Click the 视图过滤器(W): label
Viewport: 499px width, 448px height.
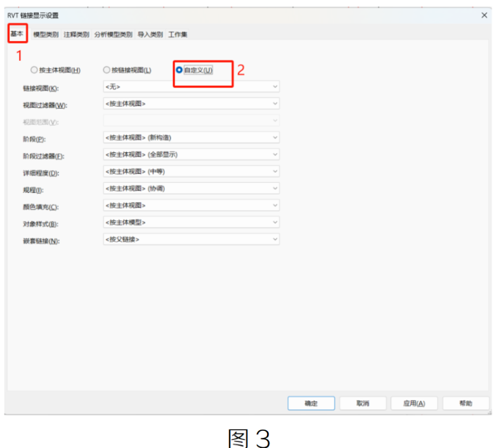(45, 105)
